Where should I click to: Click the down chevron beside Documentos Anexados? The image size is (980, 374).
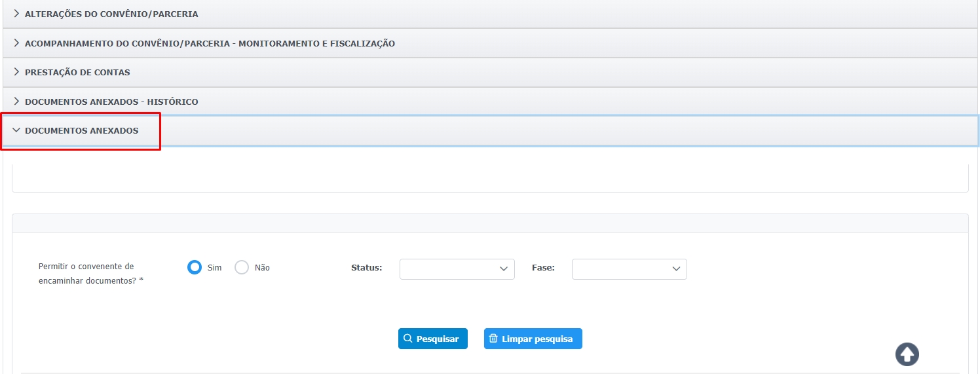(16, 130)
